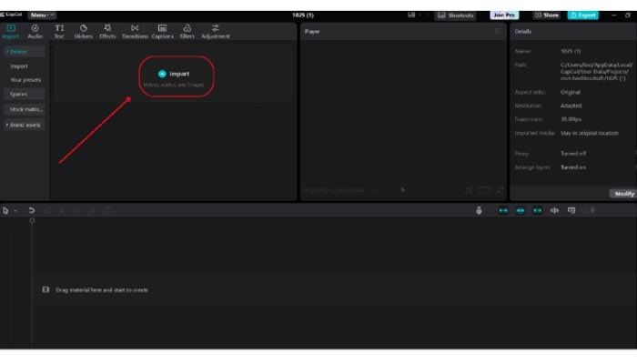Expand the Brand assets section
This screenshot has height=364, width=637.
coord(24,125)
